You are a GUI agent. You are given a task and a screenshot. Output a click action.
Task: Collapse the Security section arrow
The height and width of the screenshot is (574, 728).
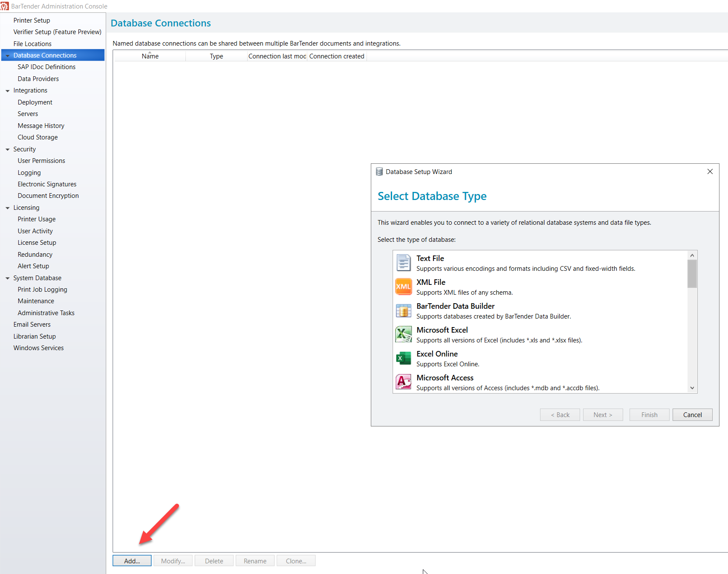tap(7, 150)
